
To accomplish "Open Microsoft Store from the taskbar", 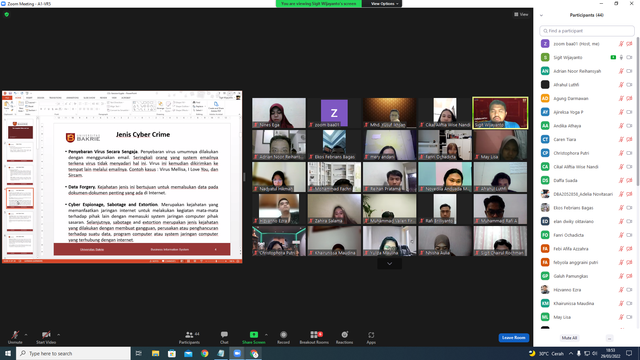I will (x=172, y=353).
